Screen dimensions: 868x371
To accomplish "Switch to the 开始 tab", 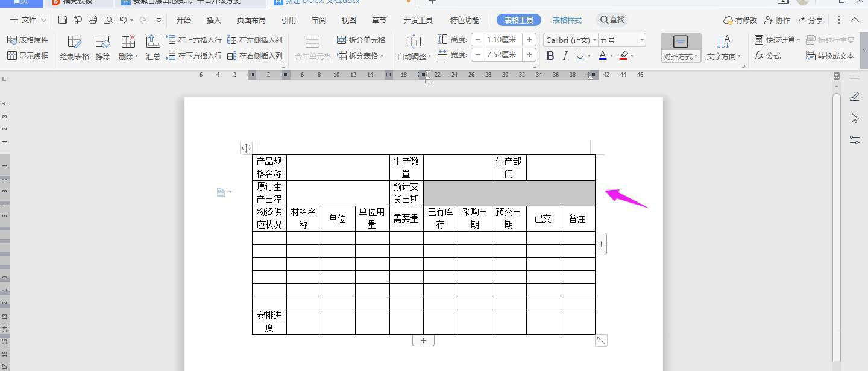I will 184,20.
